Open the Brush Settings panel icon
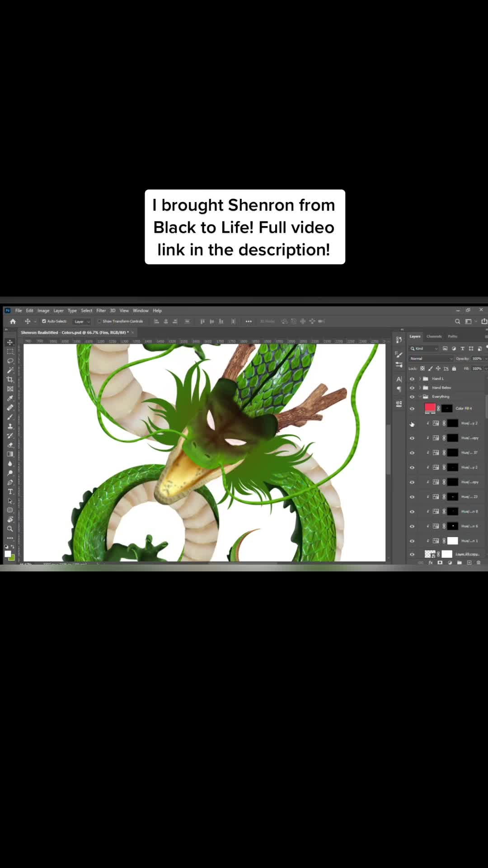The width and height of the screenshot is (488, 868). click(399, 355)
